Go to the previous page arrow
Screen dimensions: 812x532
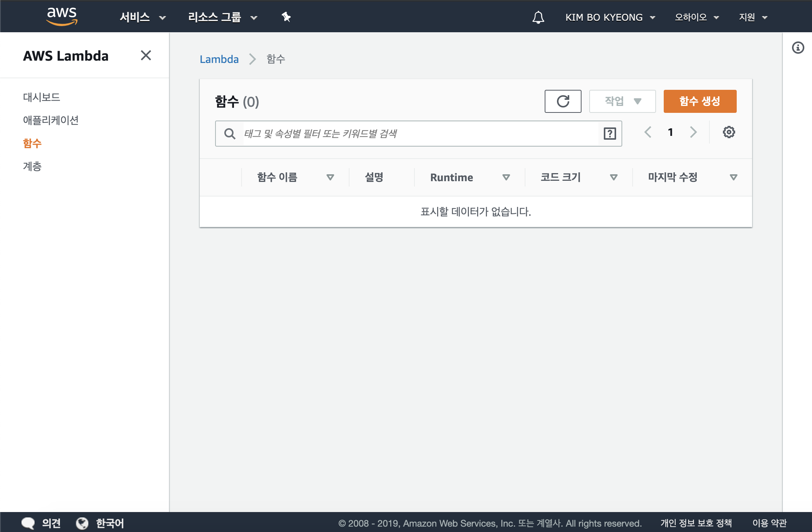648,132
